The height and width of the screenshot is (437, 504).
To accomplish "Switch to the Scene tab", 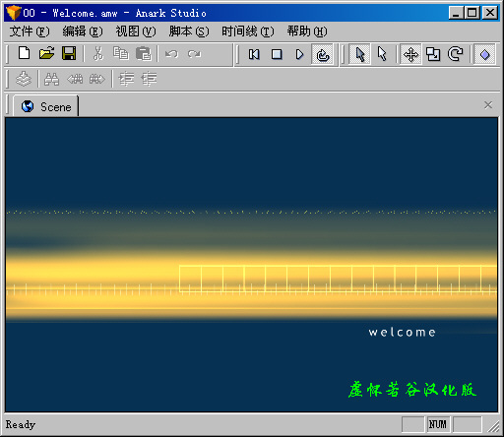I will [46, 106].
